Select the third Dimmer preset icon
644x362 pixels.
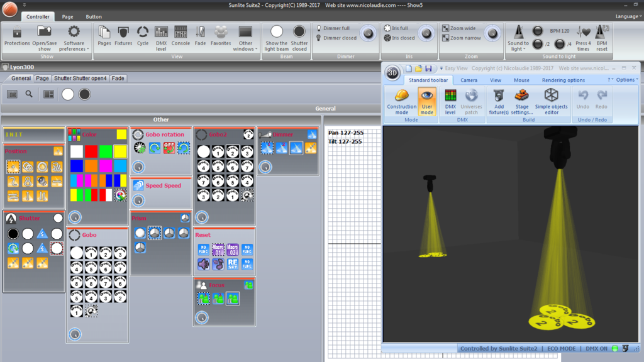pyautogui.click(x=296, y=148)
